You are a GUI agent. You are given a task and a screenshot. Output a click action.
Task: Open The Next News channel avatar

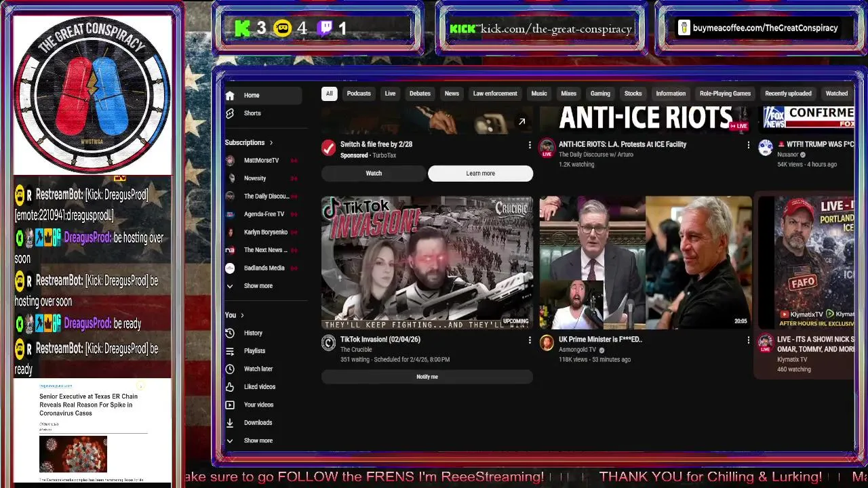click(230, 250)
